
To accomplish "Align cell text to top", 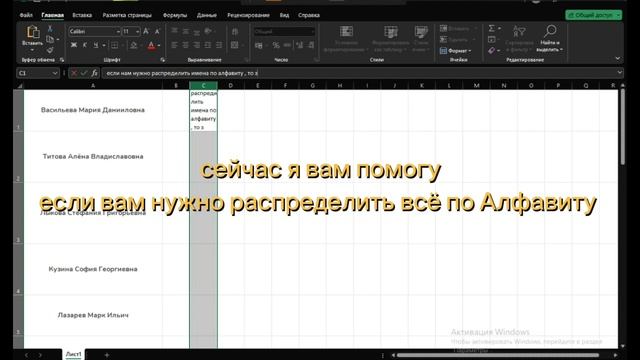I will pyautogui.click(x=174, y=31).
